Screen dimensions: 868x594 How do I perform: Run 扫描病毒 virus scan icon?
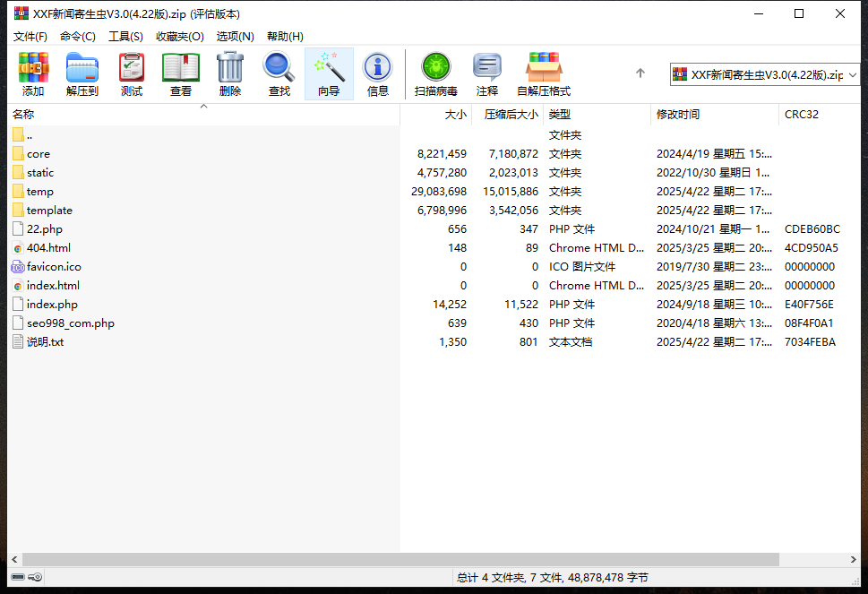(x=436, y=73)
